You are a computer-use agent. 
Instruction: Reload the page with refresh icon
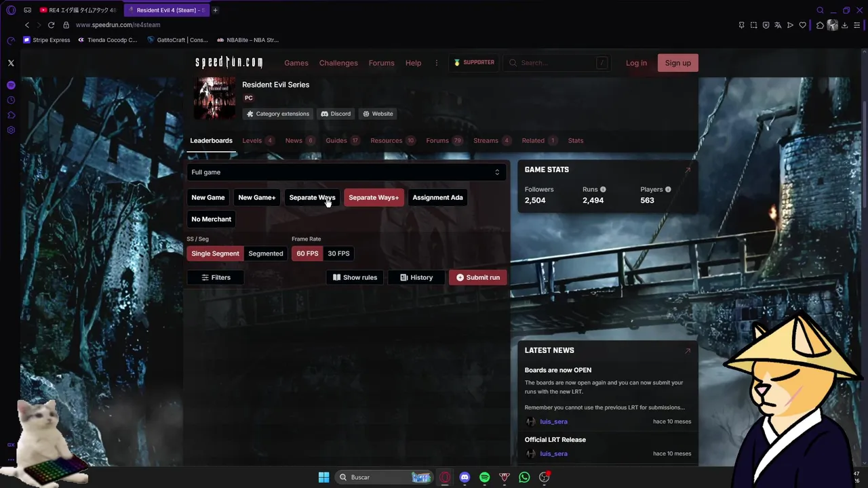tap(51, 25)
